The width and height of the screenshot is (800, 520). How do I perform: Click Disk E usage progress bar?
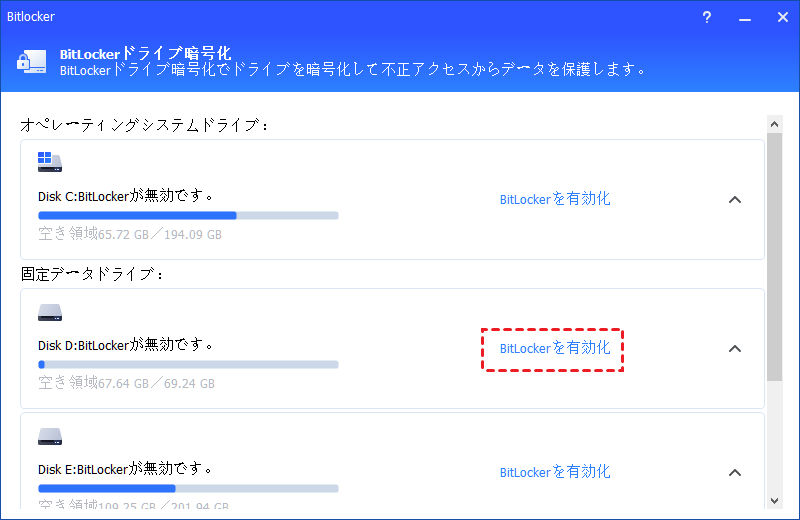pos(188,488)
